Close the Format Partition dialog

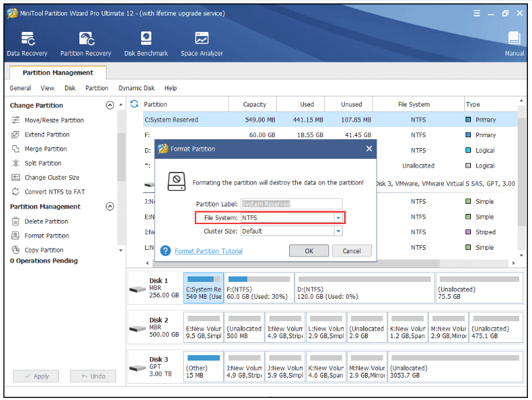coord(369,148)
